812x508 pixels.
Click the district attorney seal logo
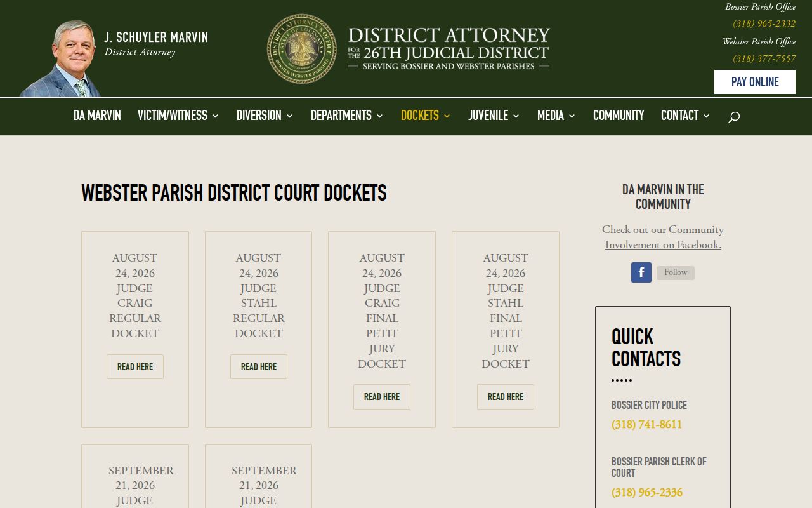302,49
